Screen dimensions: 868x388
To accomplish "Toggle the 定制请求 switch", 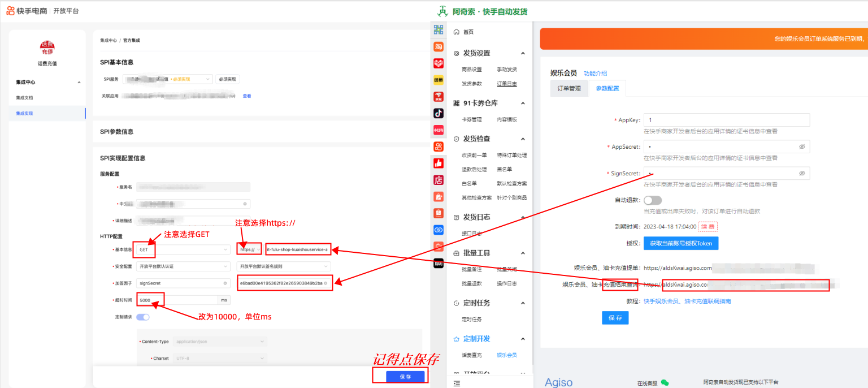I will pyautogui.click(x=143, y=317).
